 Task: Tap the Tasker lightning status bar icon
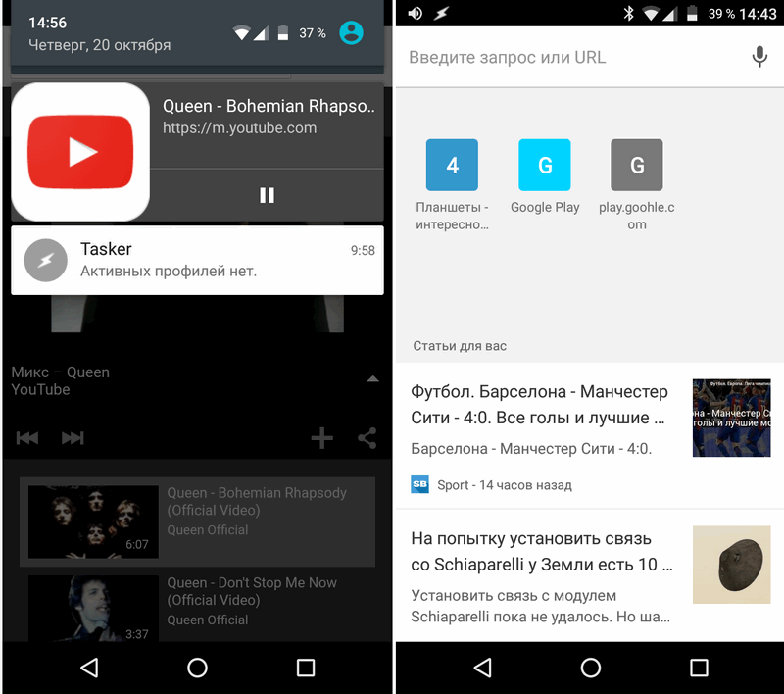point(440,14)
